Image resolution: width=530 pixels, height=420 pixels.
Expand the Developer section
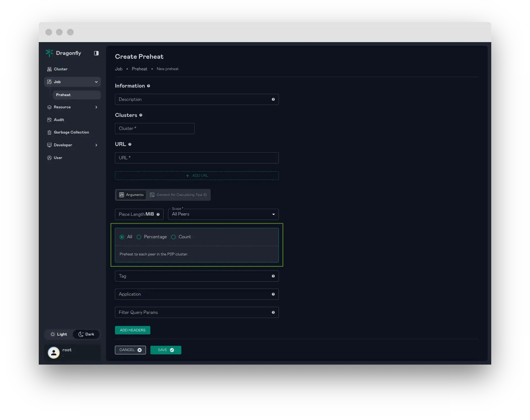(96, 145)
